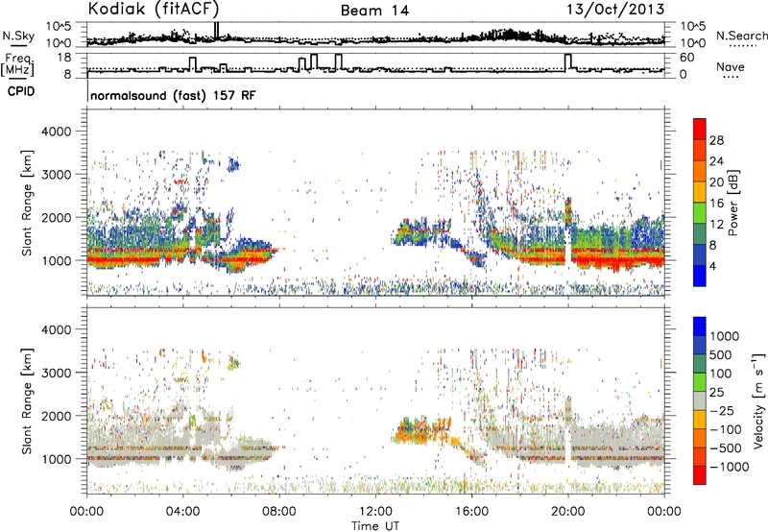Viewport: 768px width, 532px height.
Task: Click the '20:00' time tick label
Action: click(567, 512)
